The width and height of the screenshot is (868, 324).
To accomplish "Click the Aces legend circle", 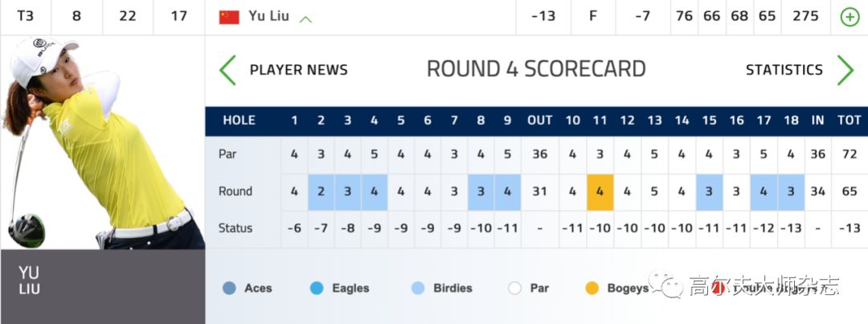I will click(229, 288).
